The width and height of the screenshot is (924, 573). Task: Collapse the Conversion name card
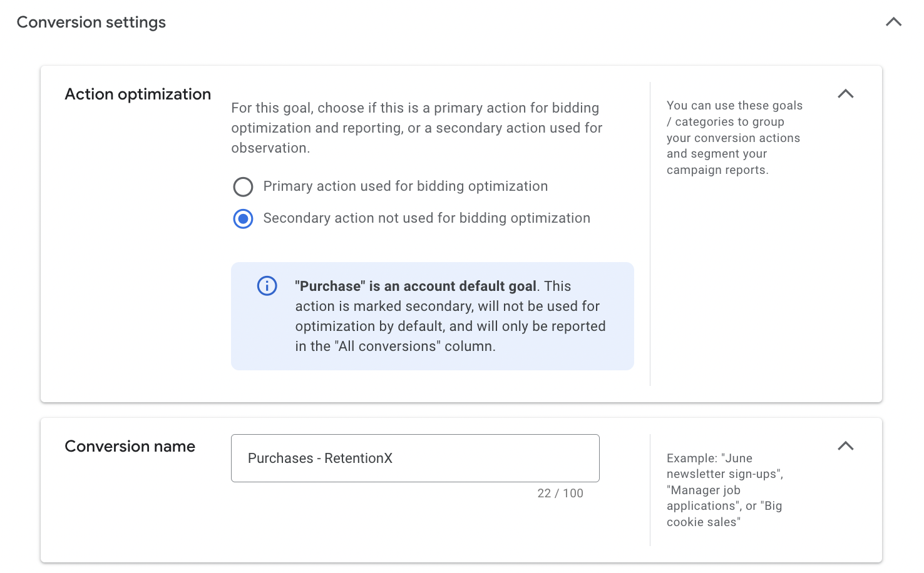(x=846, y=446)
